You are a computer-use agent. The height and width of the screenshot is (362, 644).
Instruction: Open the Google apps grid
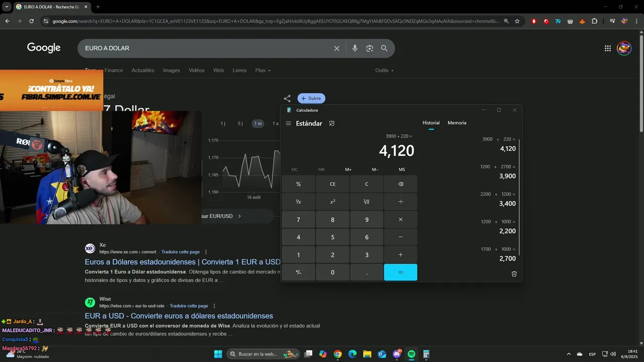pyautogui.click(x=608, y=48)
